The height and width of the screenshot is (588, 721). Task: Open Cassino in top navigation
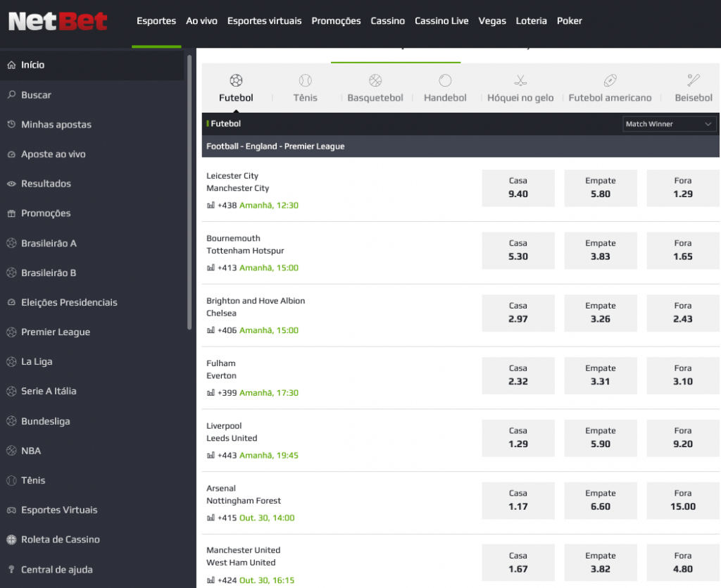coord(388,20)
